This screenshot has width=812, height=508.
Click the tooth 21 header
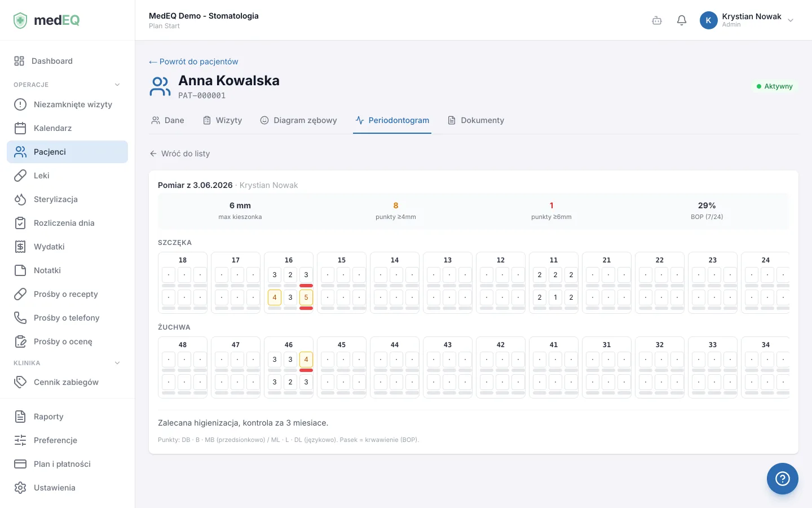point(607,260)
